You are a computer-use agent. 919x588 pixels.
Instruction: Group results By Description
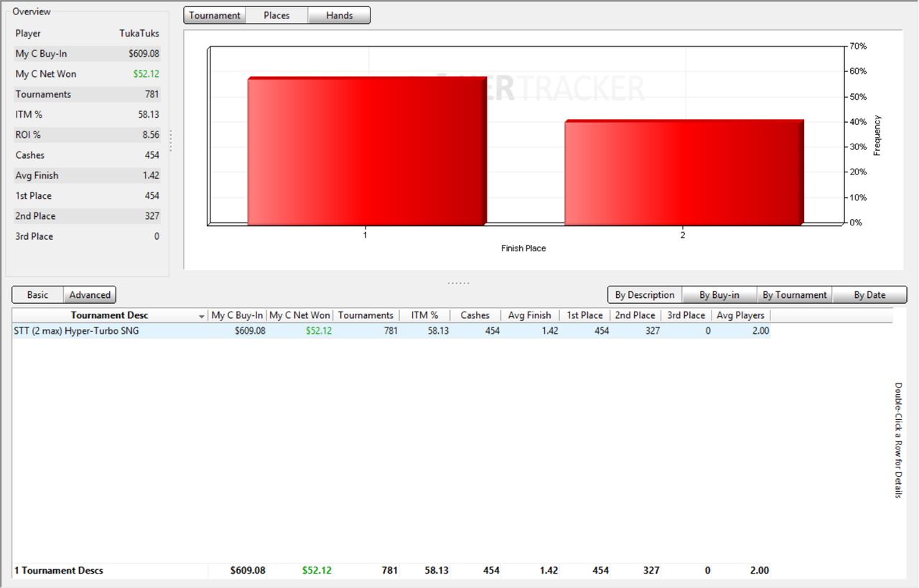coord(645,294)
